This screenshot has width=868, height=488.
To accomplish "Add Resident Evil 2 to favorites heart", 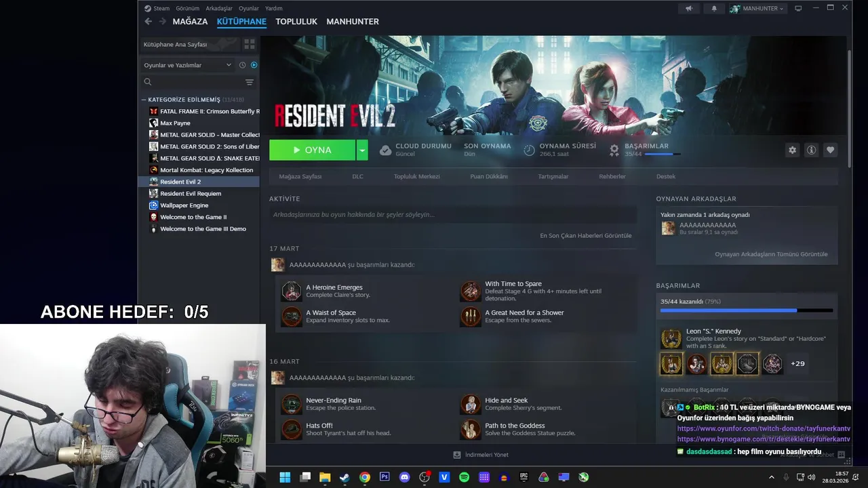I will point(830,150).
